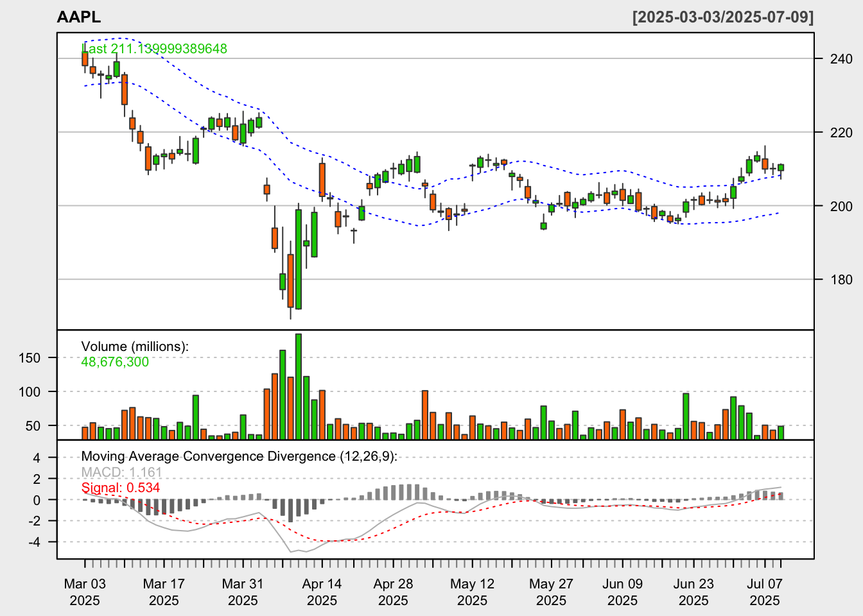The image size is (863, 616).
Task: Click the MACD axis label -4
Action: tap(34, 542)
